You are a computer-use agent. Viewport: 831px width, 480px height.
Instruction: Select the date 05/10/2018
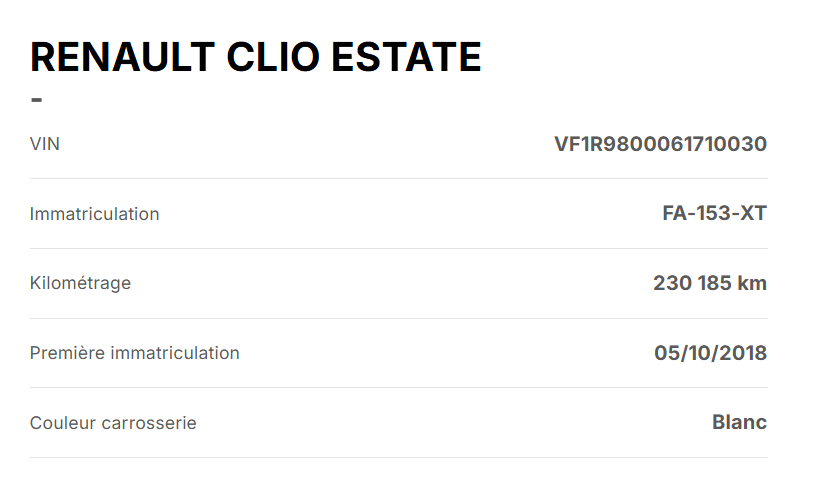710,353
